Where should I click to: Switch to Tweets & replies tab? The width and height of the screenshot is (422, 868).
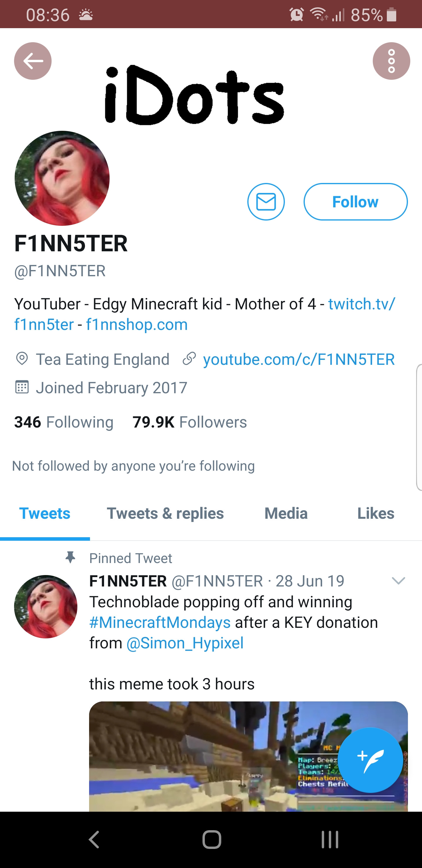tap(165, 513)
